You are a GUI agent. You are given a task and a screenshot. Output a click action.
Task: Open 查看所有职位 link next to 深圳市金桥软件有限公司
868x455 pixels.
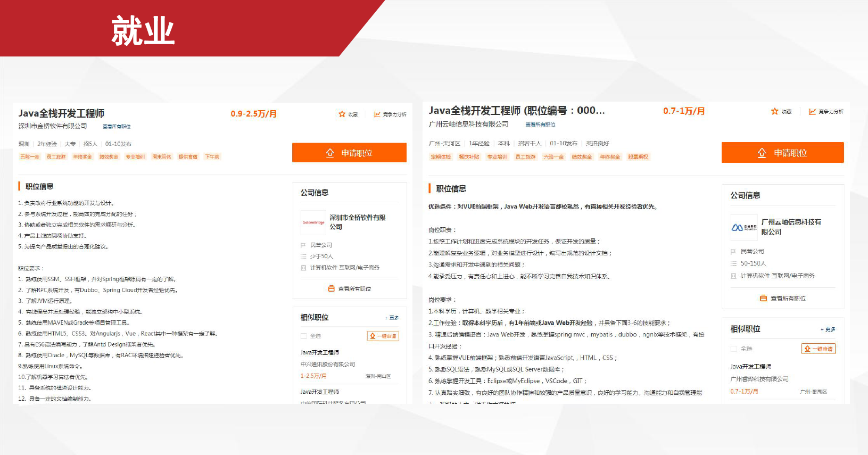coord(117,127)
